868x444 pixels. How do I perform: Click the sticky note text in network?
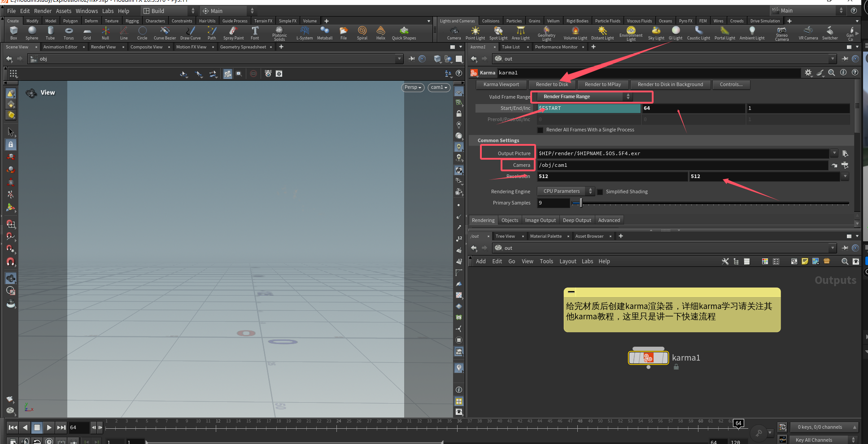tap(669, 311)
